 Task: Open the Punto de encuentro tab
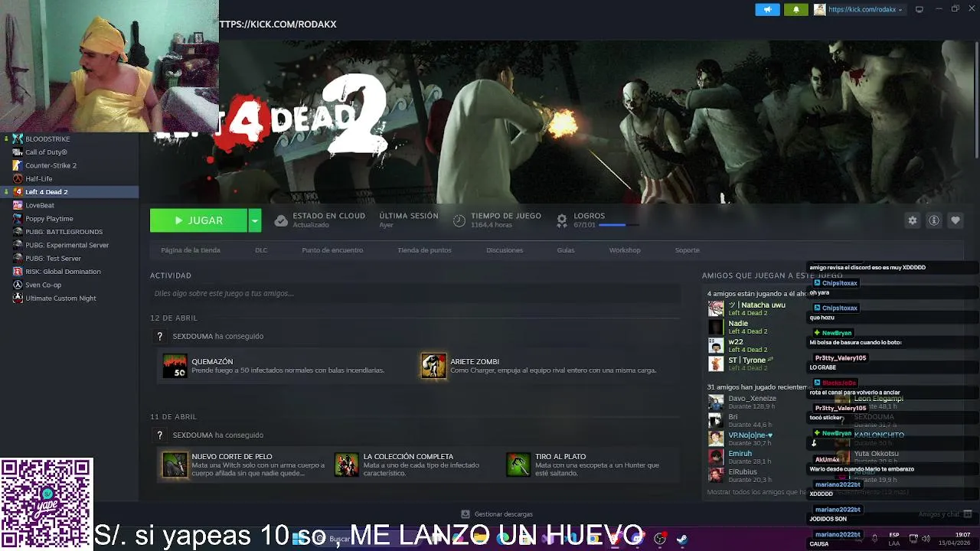click(x=332, y=250)
